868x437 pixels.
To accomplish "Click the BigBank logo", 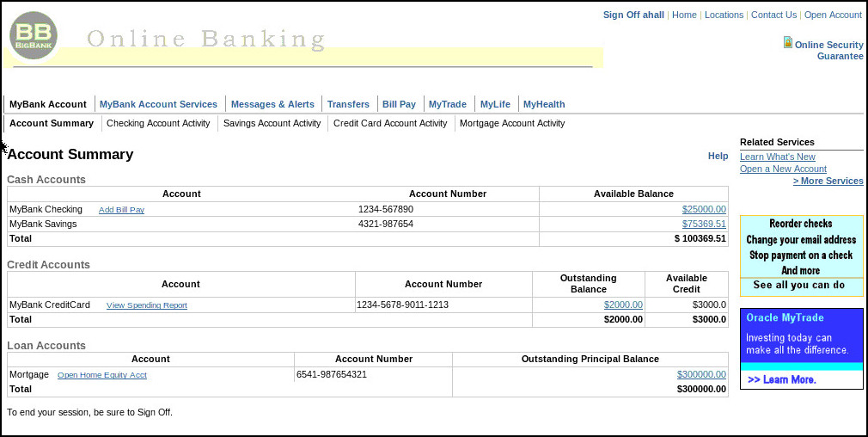I will coord(34,35).
